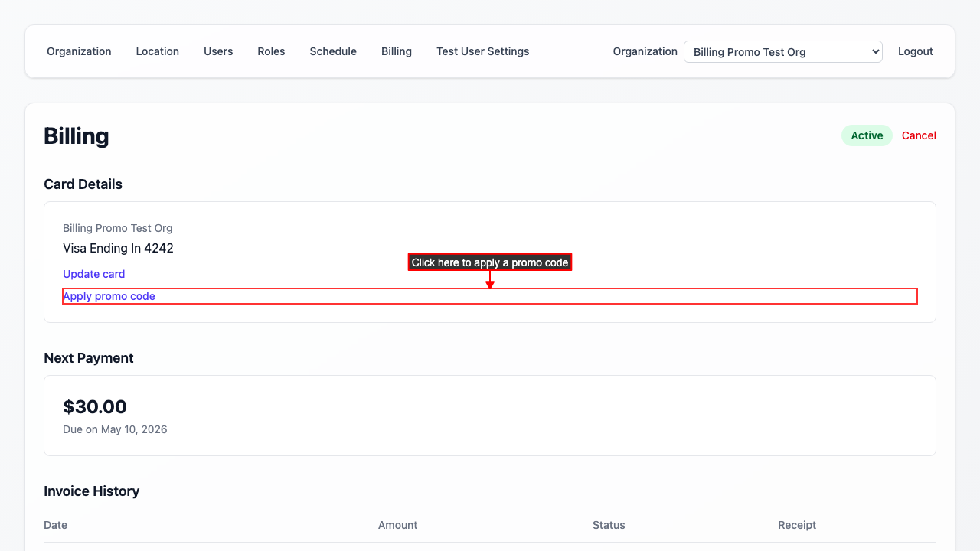This screenshot has width=980, height=551.
Task: Click the Visa Ending In 4242 text
Action: (118, 248)
